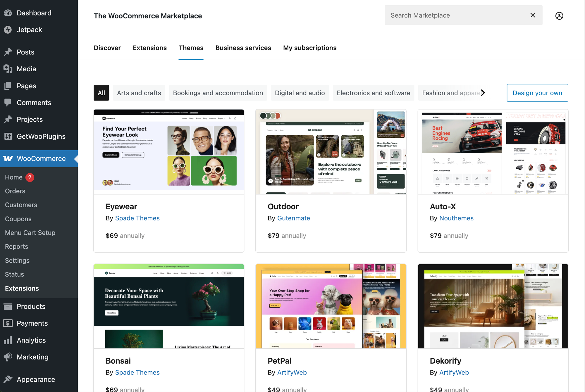This screenshot has height=392, width=585.
Task: Open WooCommerce Settings submenu item
Action: (x=17, y=260)
